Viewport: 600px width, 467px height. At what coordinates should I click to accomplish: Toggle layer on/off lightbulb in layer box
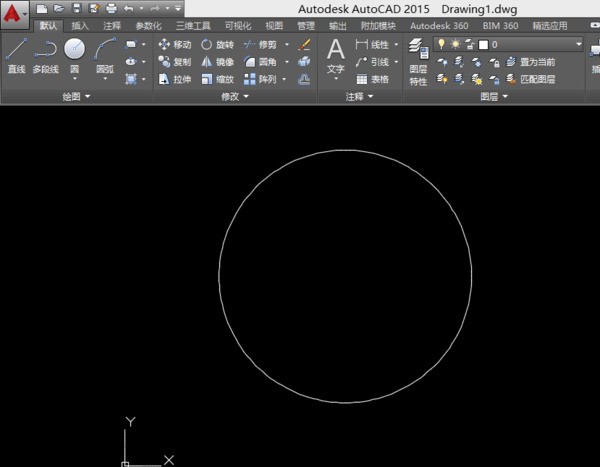coord(441,44)
